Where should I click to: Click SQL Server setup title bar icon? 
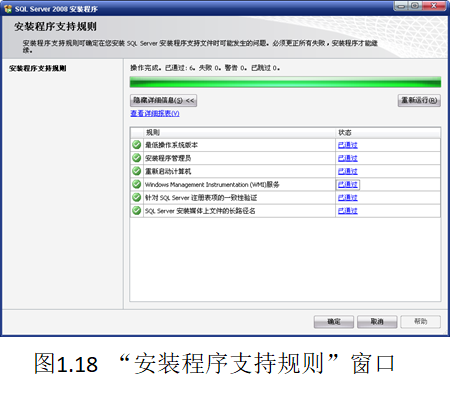pos(8,9)
